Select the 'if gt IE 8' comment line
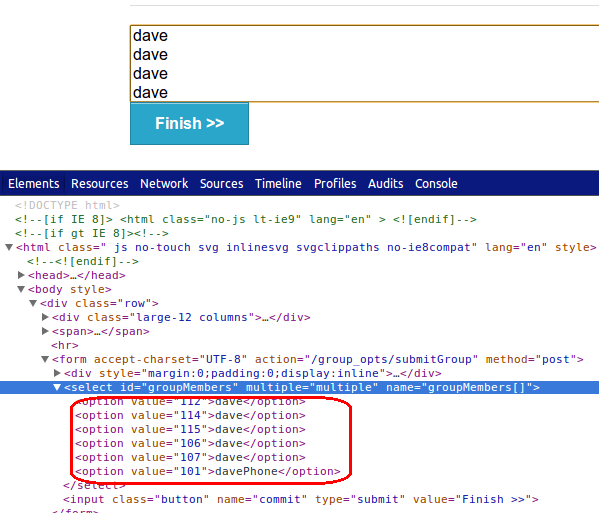This screenshot has width=599, height=513. click(x=92, y=233)
